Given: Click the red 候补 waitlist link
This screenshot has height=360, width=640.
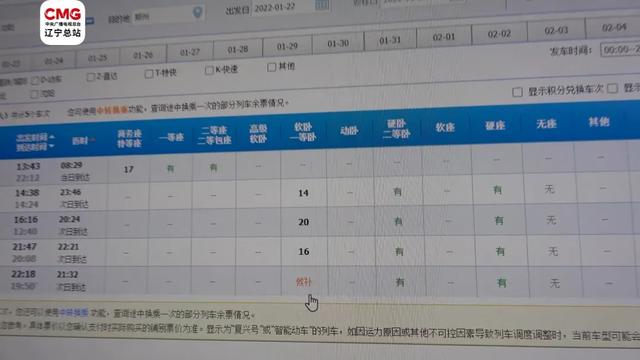Looking at the screenshot, I should click(303, 282).
